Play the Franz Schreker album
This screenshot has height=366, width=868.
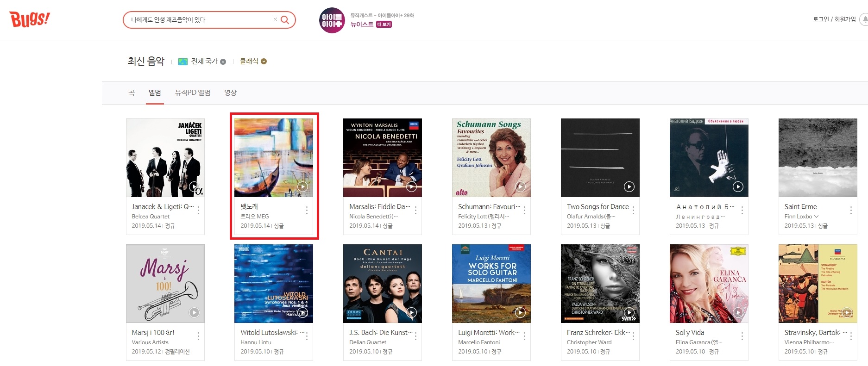coord(629,313)
